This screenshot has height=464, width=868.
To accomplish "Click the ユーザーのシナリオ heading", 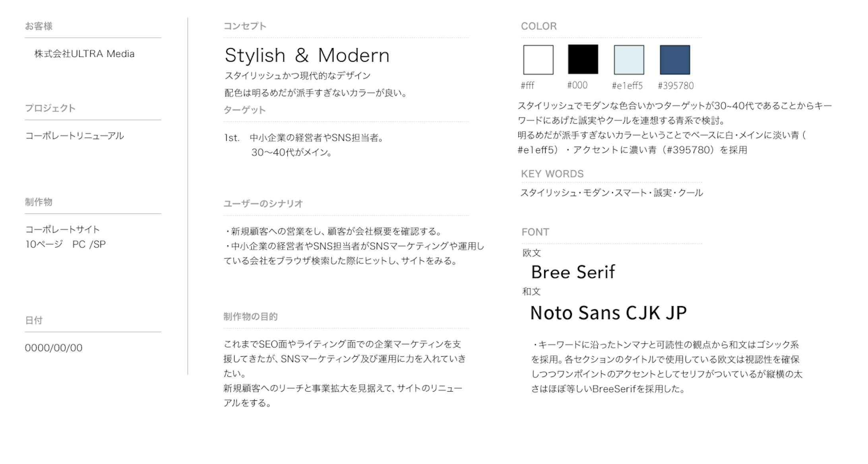I will click(x=263, y=204).
